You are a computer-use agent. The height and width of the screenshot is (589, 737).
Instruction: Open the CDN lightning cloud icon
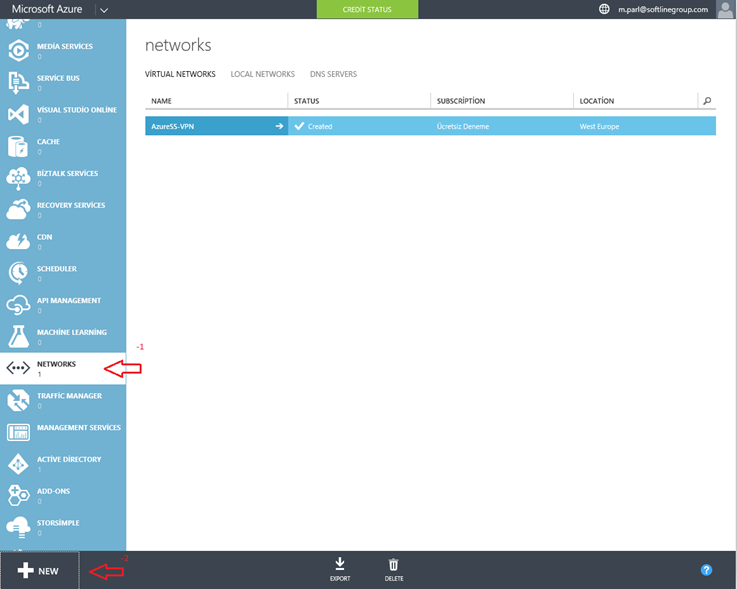[x=18, y=241]
